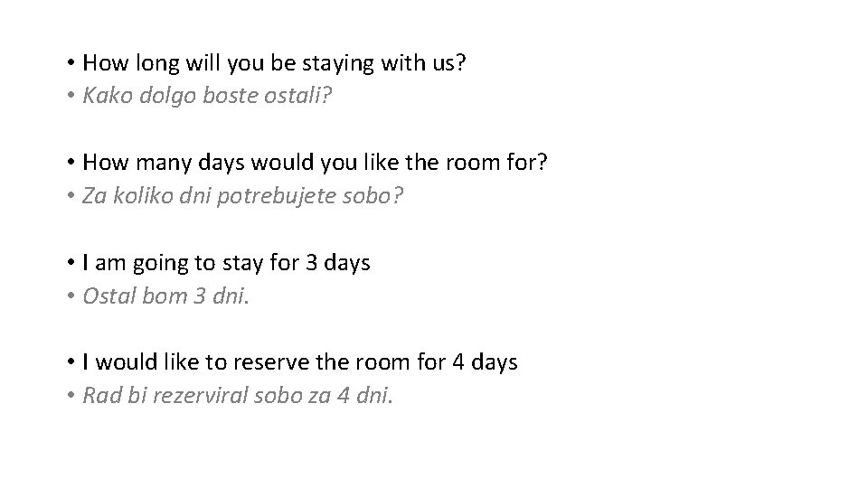This screenshot has width=868, height=488.
Task: Select the bullet before "Ostal bom 3 dni."
Action: pyautogui.click(x=70, y=296)
